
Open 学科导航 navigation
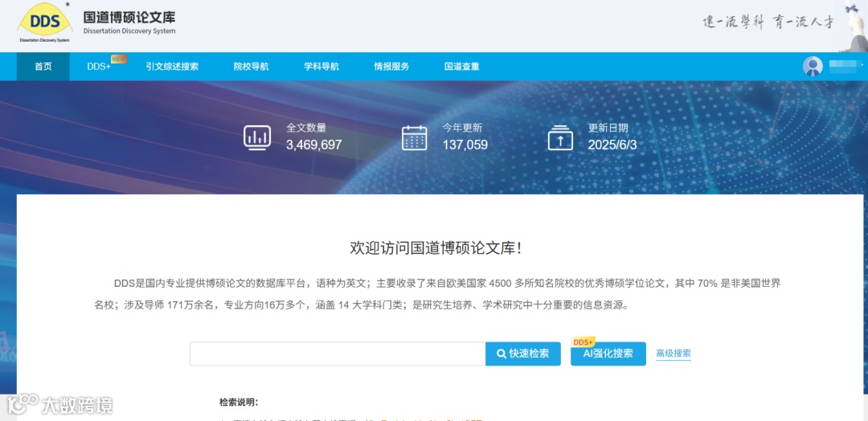pyautogui.click(x=321, y=67)
